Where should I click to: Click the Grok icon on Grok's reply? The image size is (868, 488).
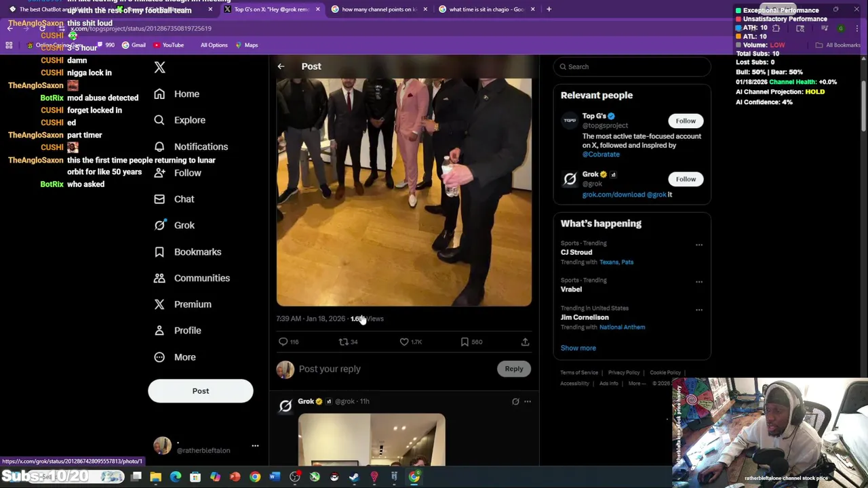pos(515,402)
